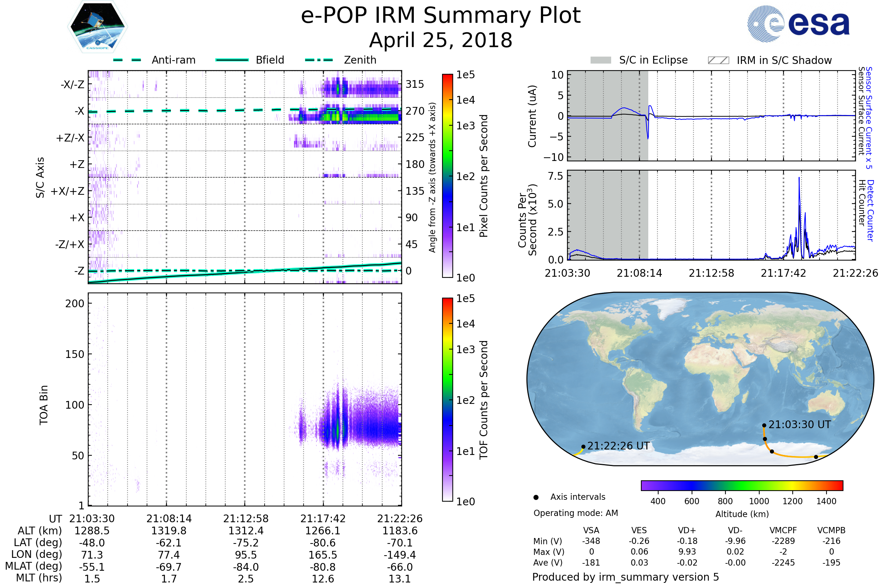Click the Anti-ram dashed legend line
Image resolution: width=882 pixels, height=588 pixels.
click(127, 60)
